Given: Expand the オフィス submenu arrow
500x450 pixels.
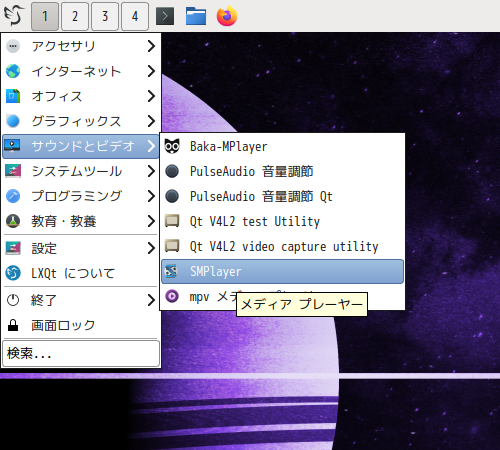Looking at the screenshot, I should (x=151, y=96).
